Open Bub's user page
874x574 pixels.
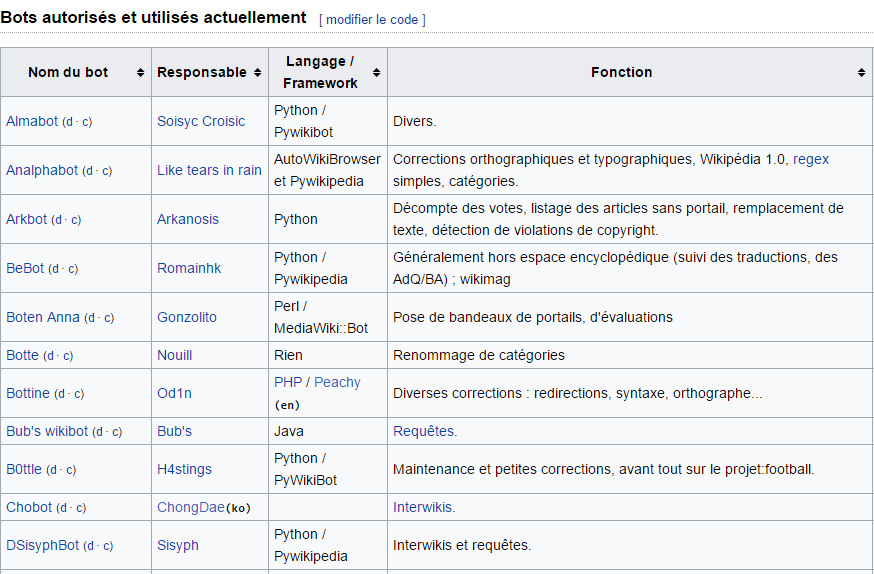click(174, 431)
